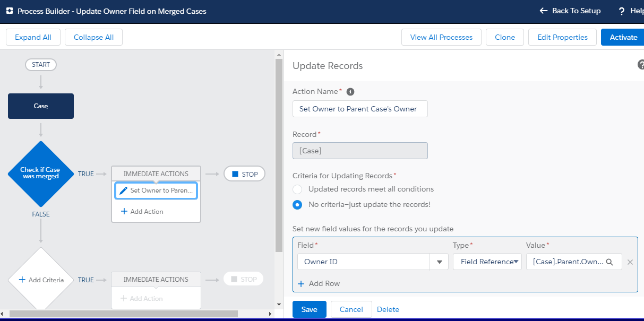Click the Back To Setup arrow icon
This screenshot has width=644, height=321.
(x=543, y=11)
